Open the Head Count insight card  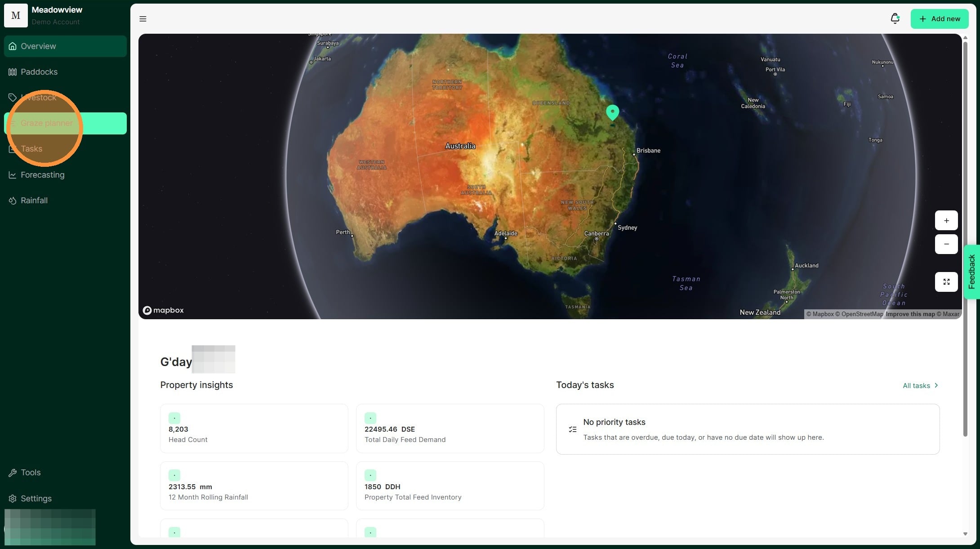coord(254,428)
